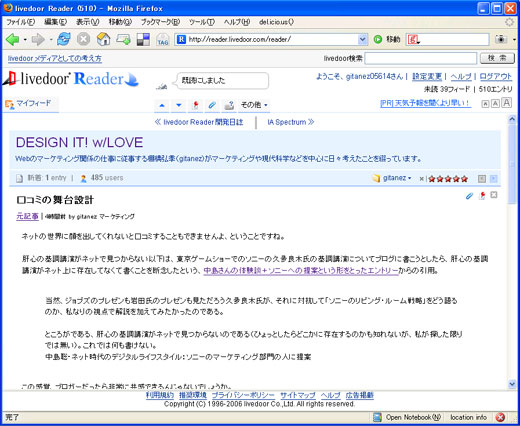
Task: Click the Open Notebook status bar icon
Action: pos(377,417)
